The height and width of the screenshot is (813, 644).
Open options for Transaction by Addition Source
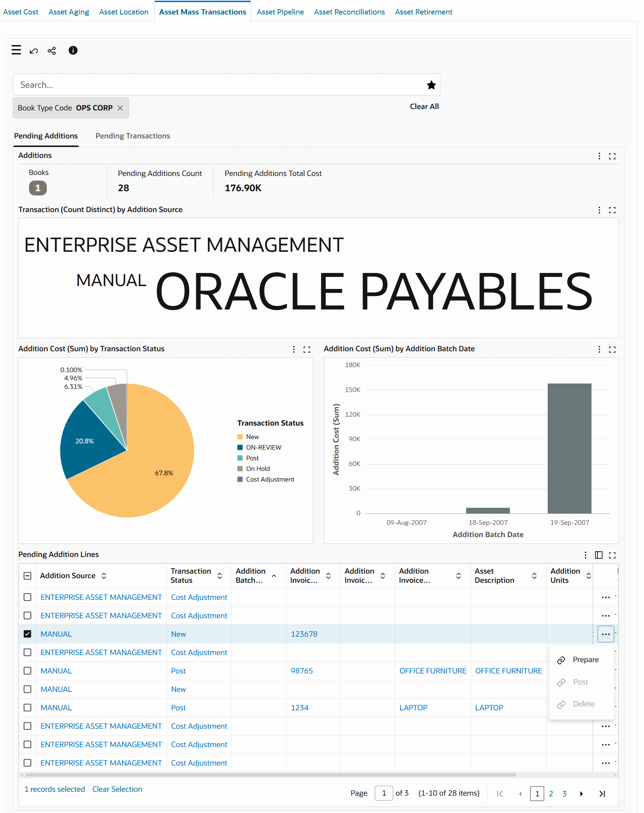(599, 210)
